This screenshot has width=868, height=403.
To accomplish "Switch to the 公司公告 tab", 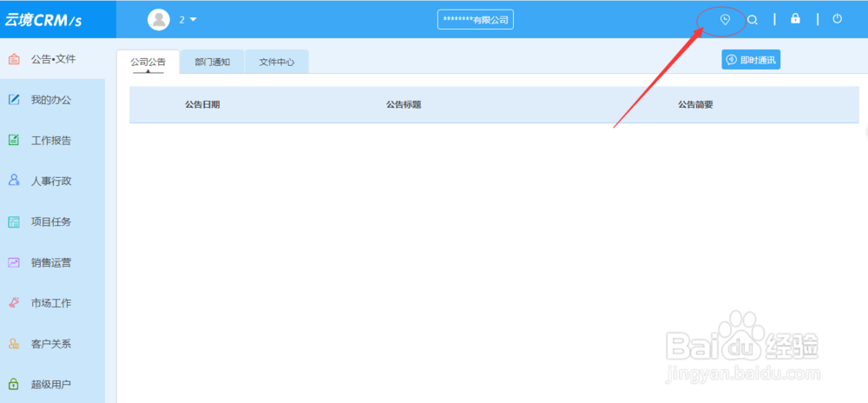I will 148,62.
